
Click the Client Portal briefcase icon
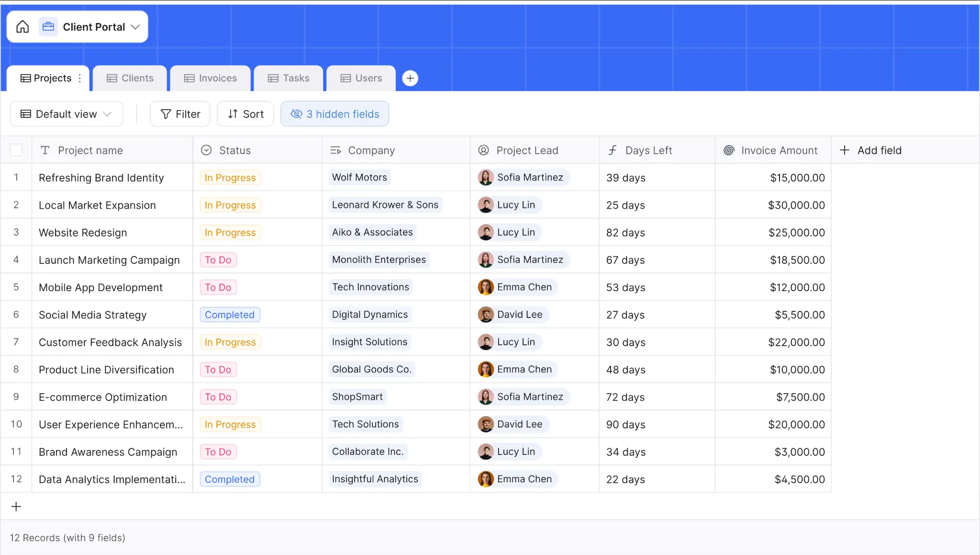(48, 27)
